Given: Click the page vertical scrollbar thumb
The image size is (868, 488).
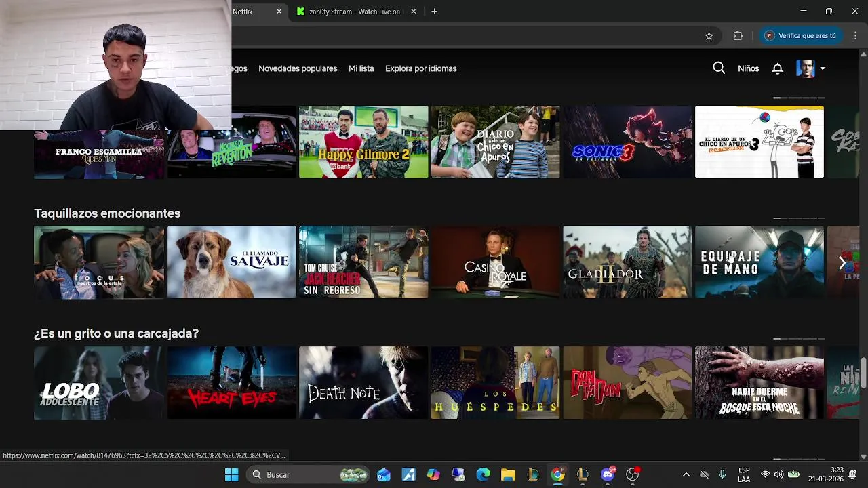Looking at the screenshot, I should pos(863,372).
